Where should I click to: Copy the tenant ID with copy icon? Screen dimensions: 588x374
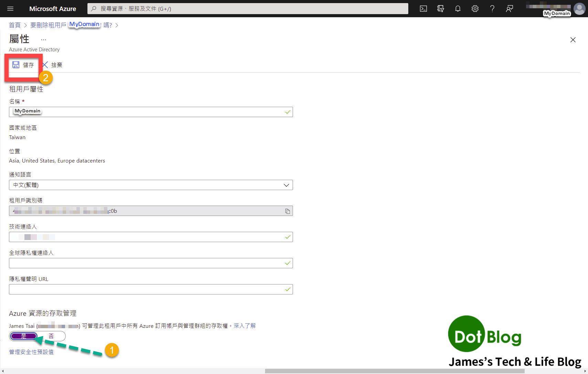point(287,211)
